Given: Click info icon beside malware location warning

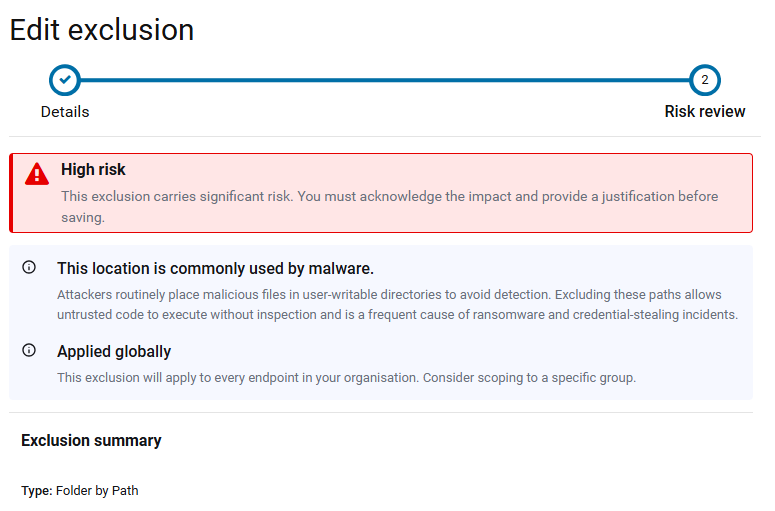Looking at the screenshot, I should [29, 267].
